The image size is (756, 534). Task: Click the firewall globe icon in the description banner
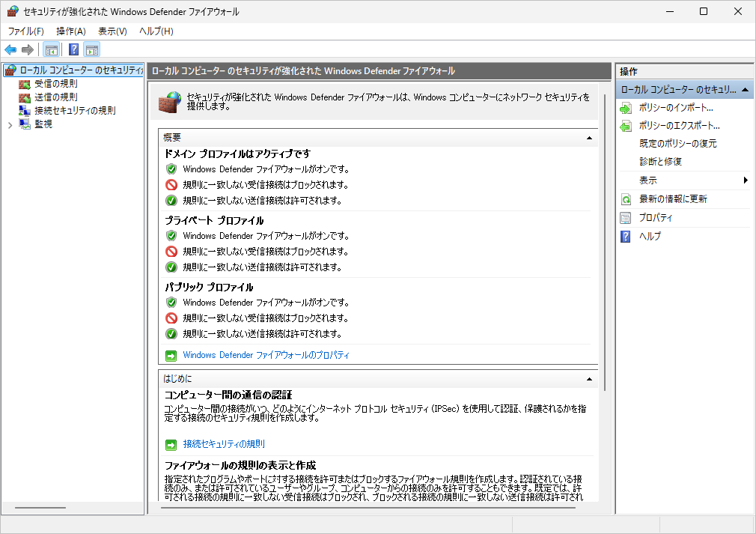(x=170, y=102)
